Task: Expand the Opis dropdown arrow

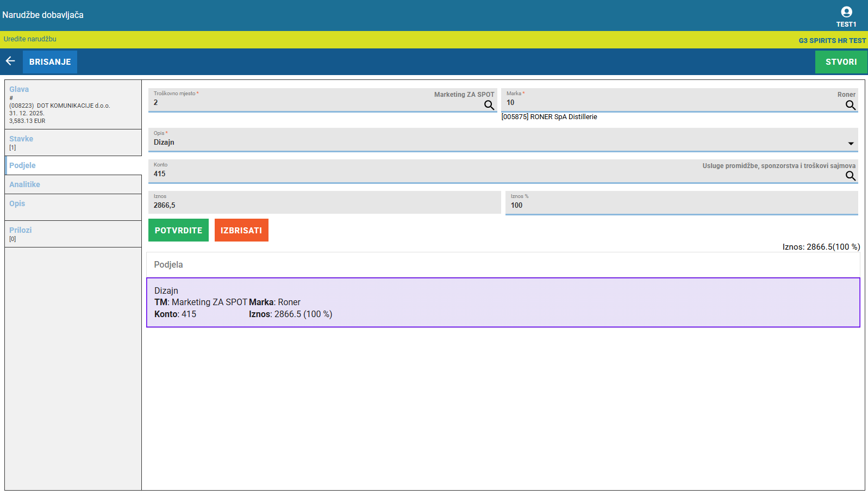Action: tap(851, 144)
